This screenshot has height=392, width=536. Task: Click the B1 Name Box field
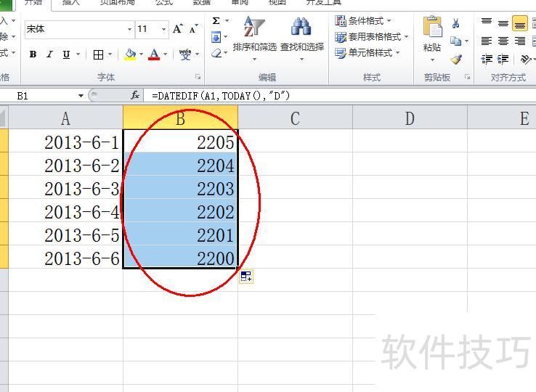click(x=42, y=96)
